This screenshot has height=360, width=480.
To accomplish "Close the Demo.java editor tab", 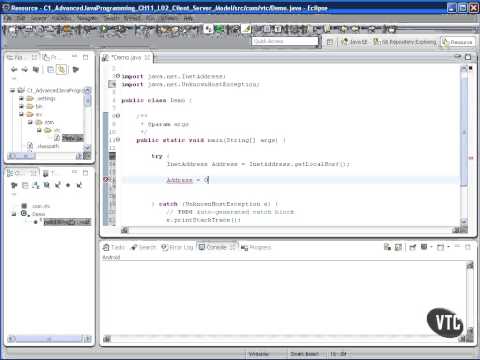I will tap(147, 57).
